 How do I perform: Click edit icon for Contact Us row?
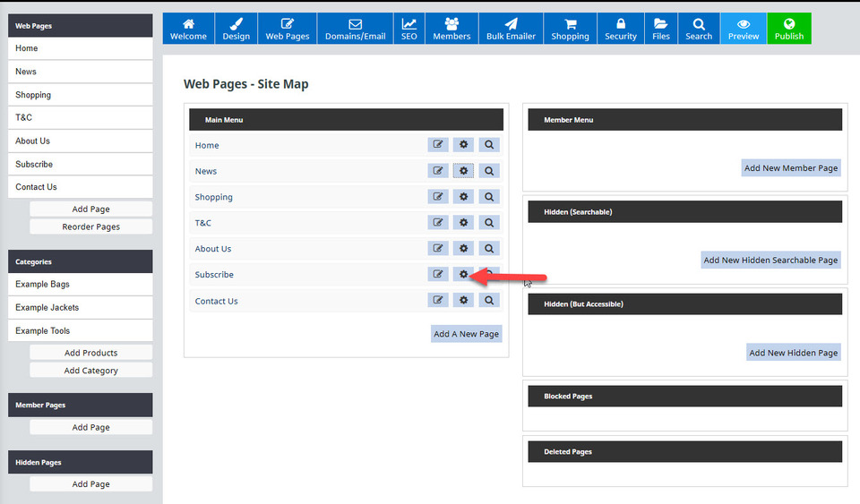tap(438, 301)
